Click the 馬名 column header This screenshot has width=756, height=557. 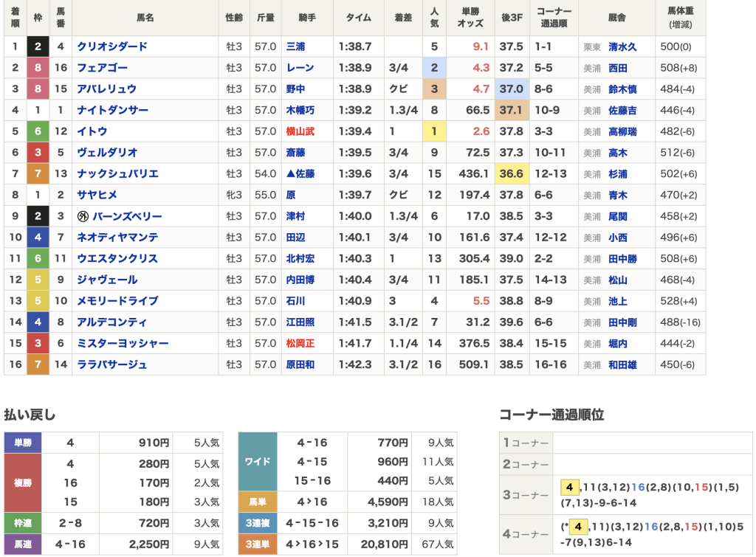[x=145, y=18]
